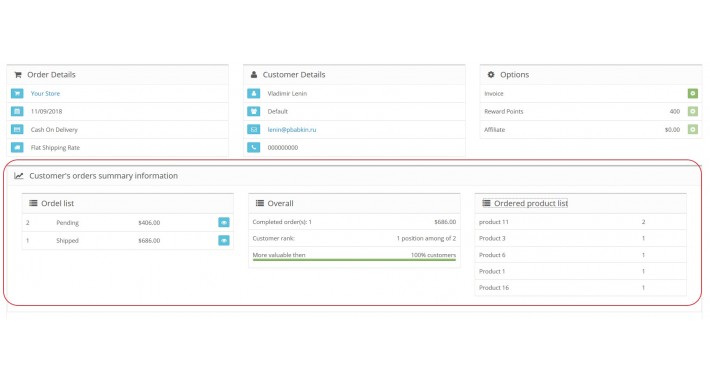The image size is (710, 380).
Task: Click the Completed order(s): 1 row
Action: (354, 222)
